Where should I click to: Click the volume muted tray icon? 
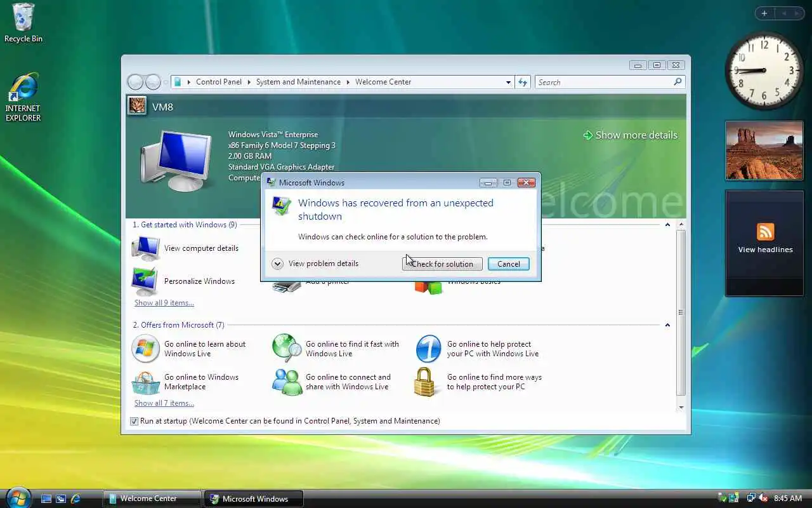[x=763, y=498]
